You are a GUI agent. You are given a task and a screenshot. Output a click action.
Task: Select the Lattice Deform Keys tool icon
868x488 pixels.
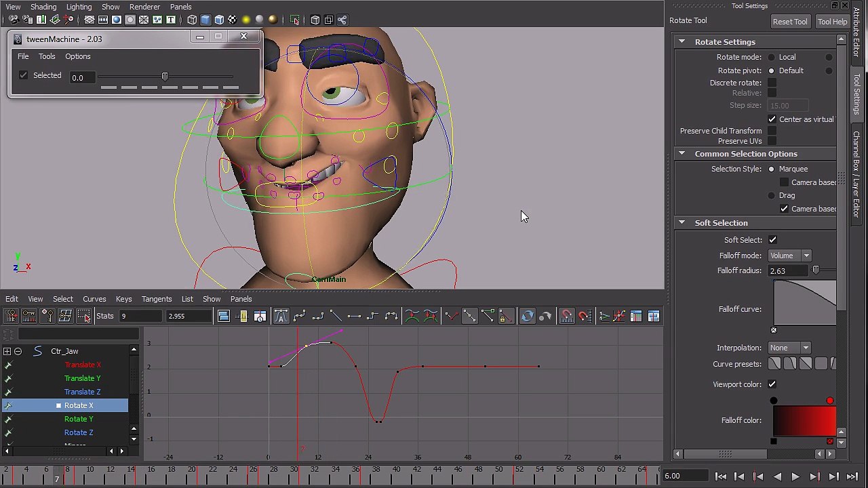tap(65, 316)
